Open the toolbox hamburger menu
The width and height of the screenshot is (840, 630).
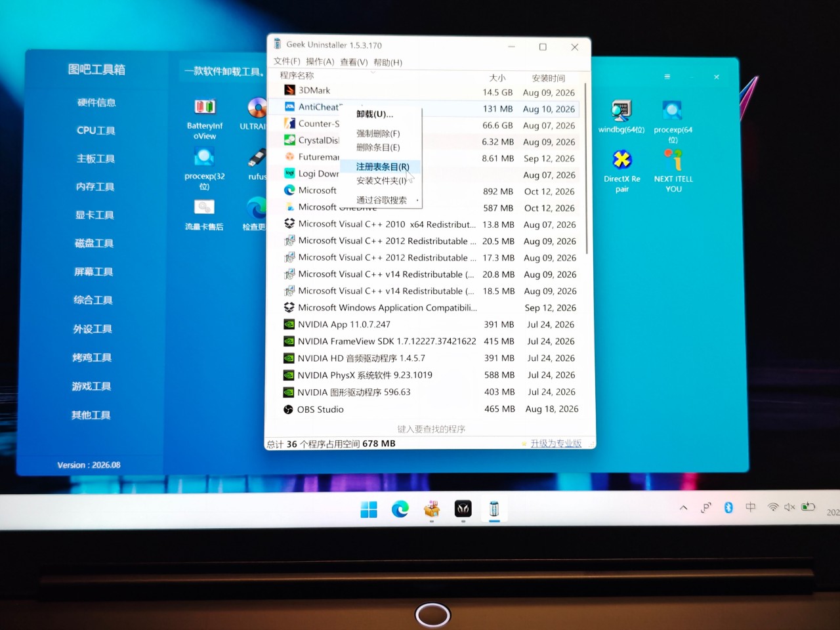click(667, 77)
